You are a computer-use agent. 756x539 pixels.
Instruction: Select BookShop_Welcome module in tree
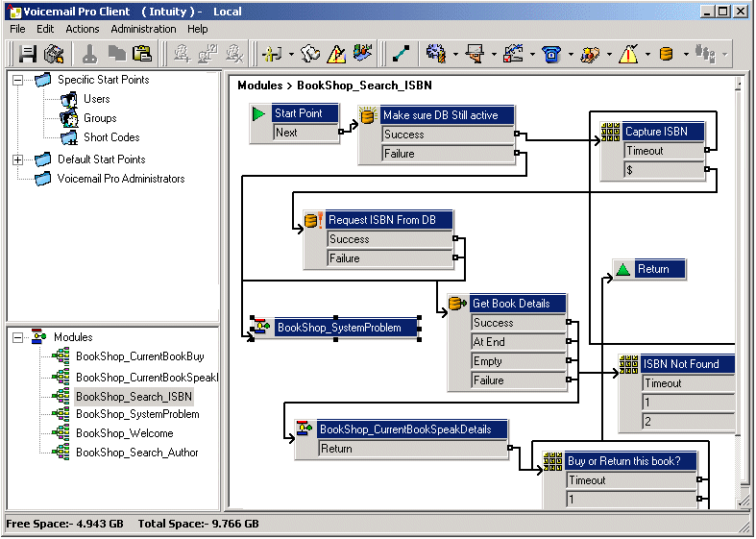click(124, 433)
